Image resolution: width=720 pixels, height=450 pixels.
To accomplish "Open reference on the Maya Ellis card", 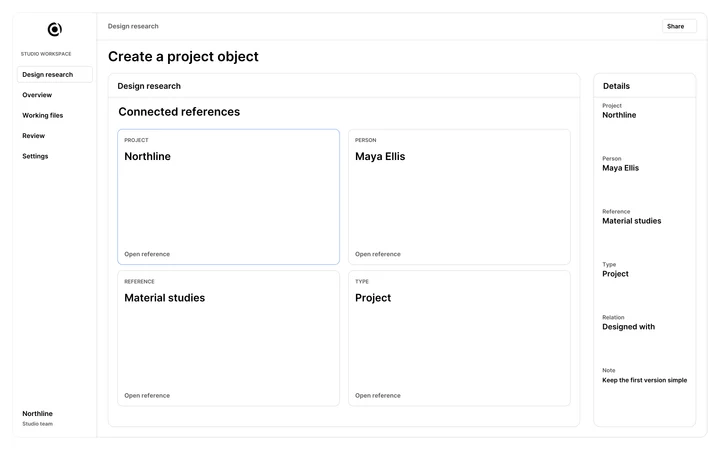I will [x=378, y=254].
